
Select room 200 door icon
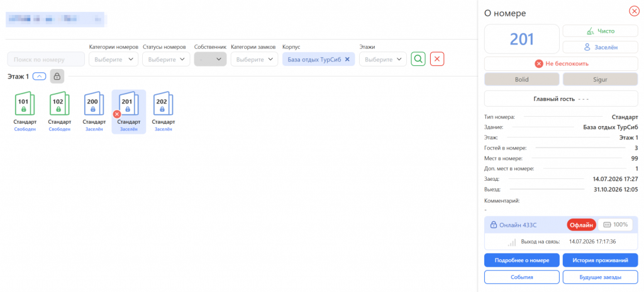(x=94, y=104)
